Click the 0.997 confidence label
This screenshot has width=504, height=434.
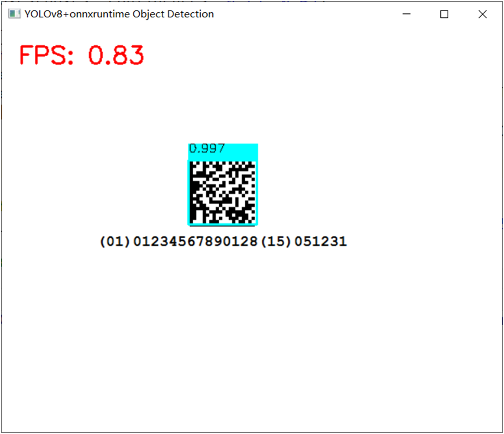pyautogui.click(x=205, y=148)
